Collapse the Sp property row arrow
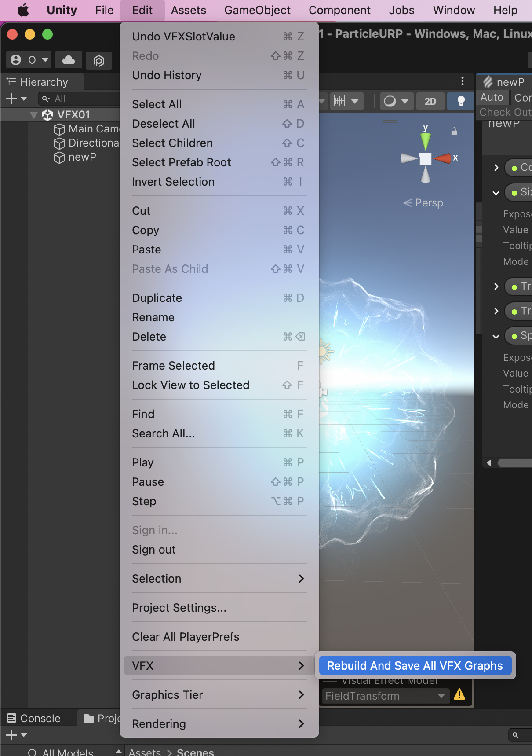The width and height of the screenshot is (532, 756). point(496,336)
